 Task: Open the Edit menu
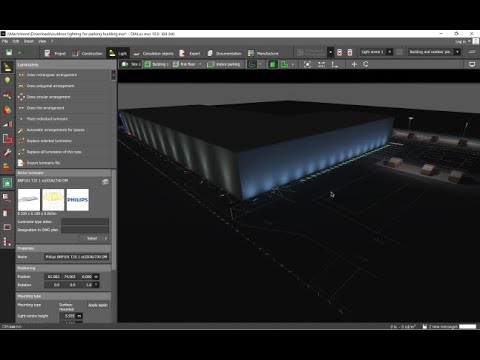[16, 41]
